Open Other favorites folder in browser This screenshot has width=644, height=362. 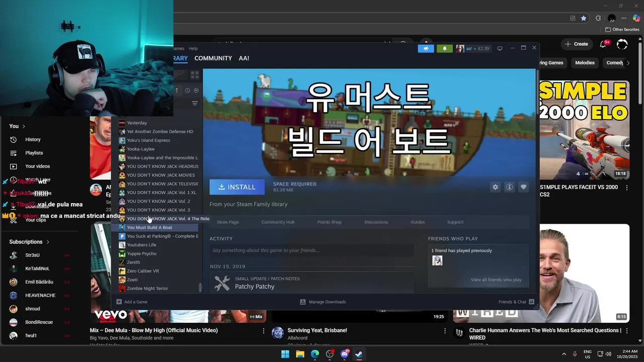click(x=622, y=30)
